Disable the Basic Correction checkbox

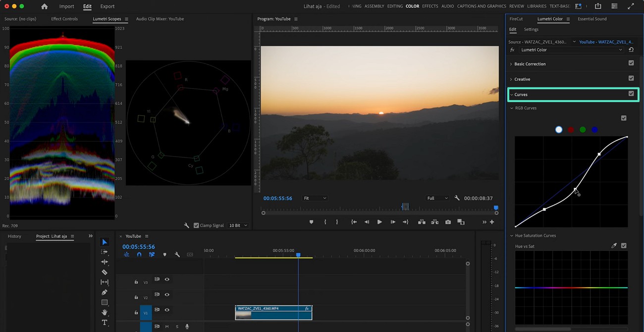[x=631, y=63]
